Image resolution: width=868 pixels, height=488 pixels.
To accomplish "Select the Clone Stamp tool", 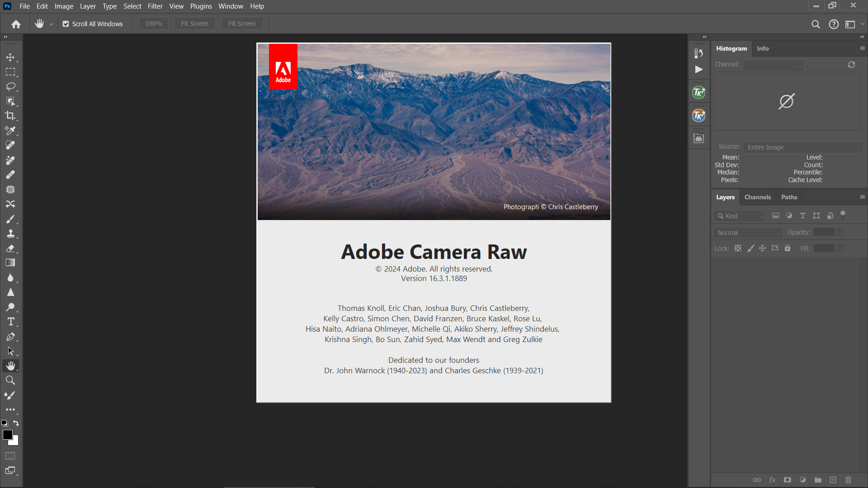I will 10,234.
